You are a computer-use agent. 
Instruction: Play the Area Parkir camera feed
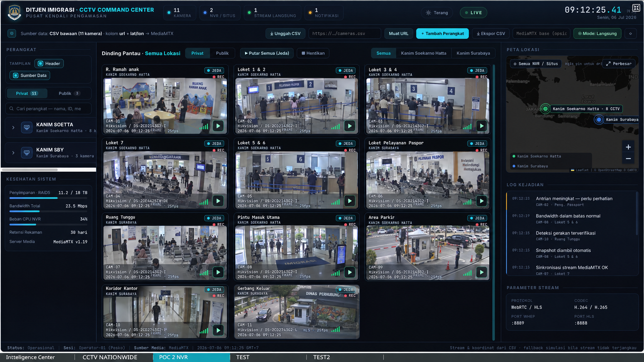pyautogui.click(x=481, y=272)
